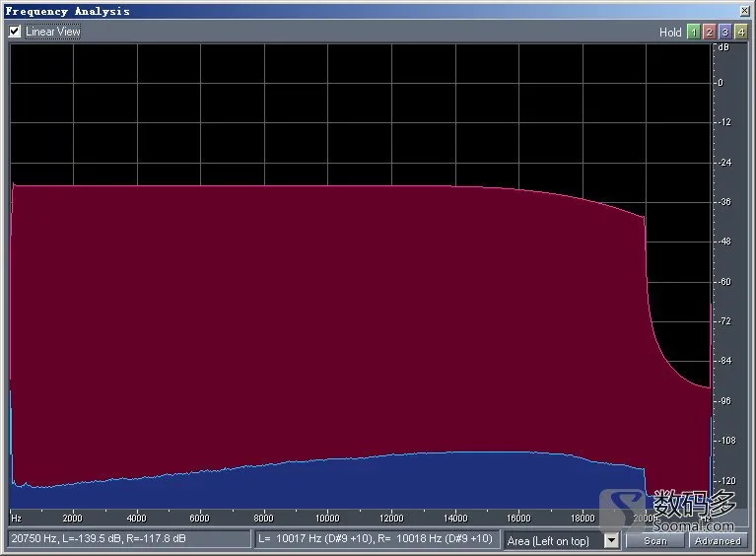756x556 pixels.
Task: Click the 0 label on dB scale
Action: point(721,83)
